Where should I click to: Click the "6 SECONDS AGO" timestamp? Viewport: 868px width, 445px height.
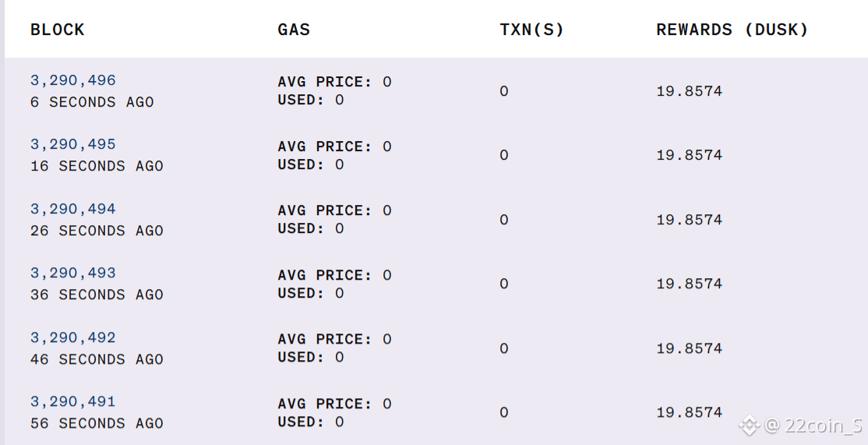coord(92,102)
